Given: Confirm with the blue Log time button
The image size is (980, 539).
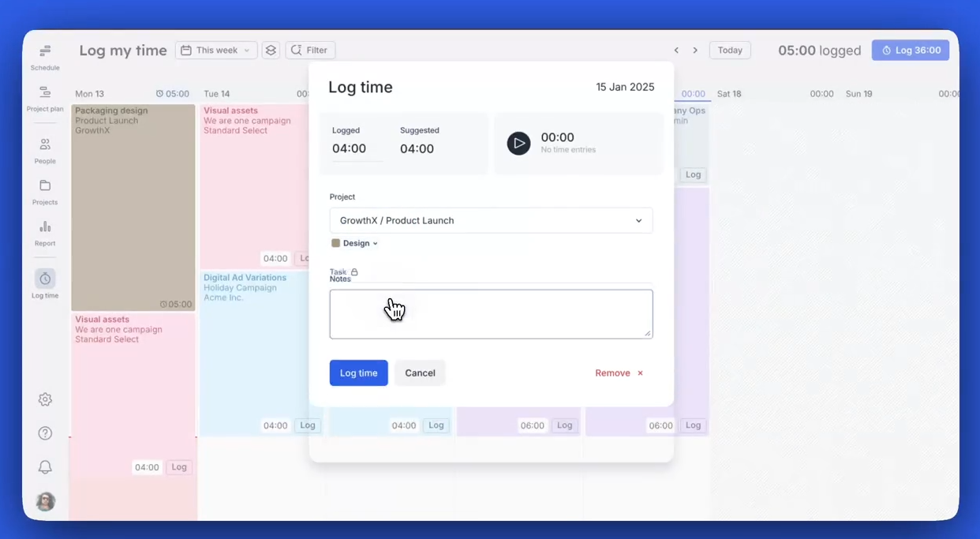Looking at the screenshot, I should 358,372.
